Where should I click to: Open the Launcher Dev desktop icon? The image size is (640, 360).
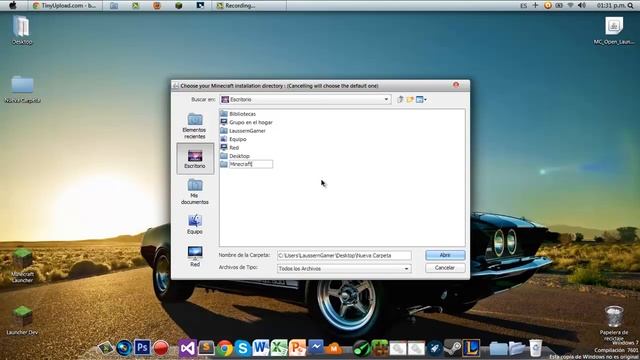(x=22, y=320)
